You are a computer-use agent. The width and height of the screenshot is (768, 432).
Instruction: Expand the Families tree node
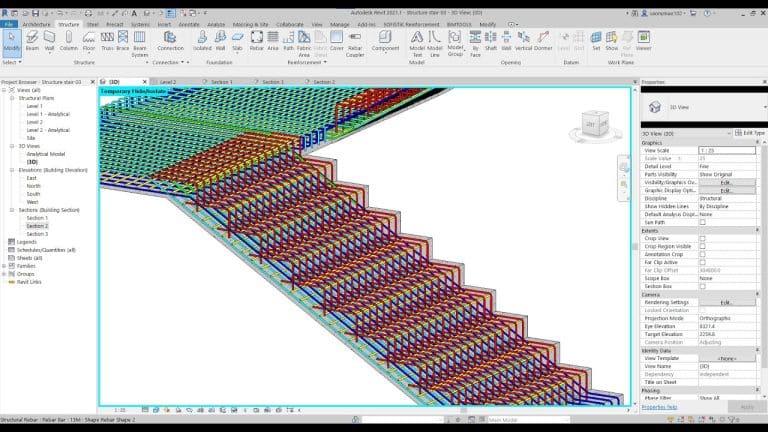pos(4,266)
